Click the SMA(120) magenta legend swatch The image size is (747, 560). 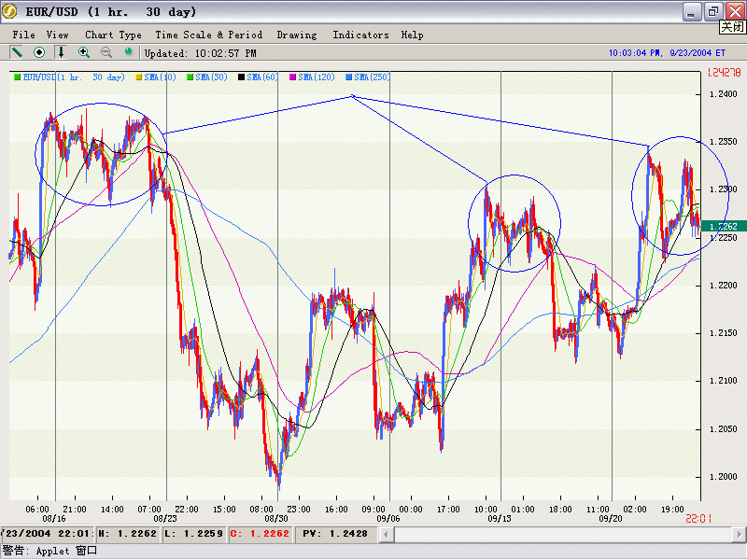293,77
